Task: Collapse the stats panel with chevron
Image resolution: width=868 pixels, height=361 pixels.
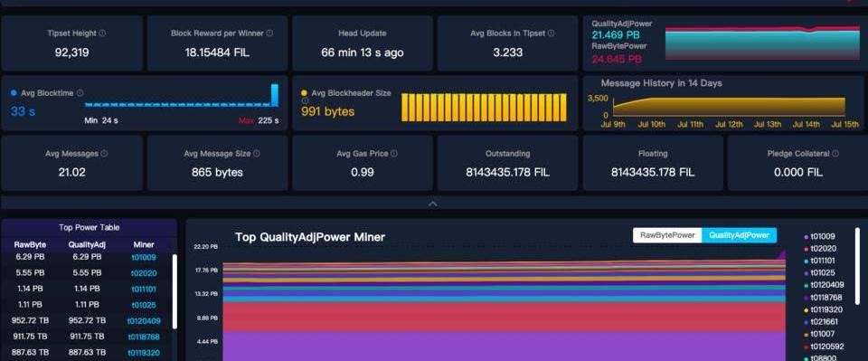Action: pos(433,204)
